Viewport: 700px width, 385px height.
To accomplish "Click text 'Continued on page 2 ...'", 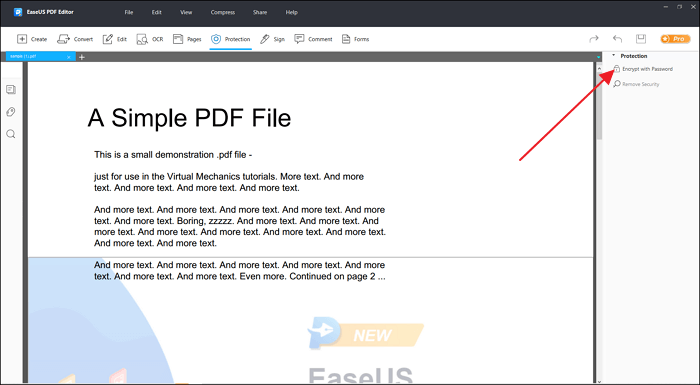I will (337, 276).
